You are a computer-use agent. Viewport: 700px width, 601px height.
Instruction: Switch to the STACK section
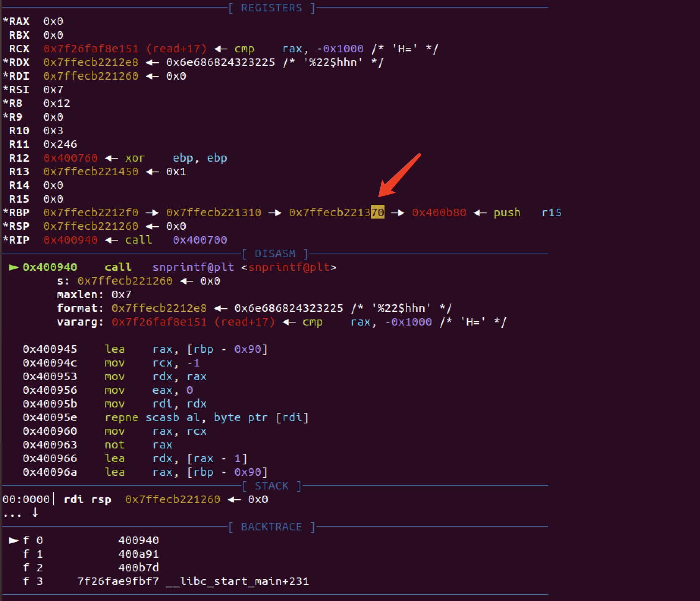(272, 486)
